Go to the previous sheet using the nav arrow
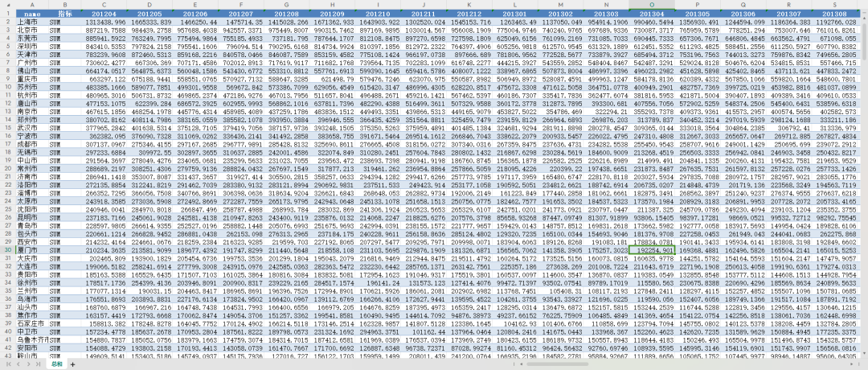This screenshot has height=370, width=868. pyautogui.click(x=20, y=364)
